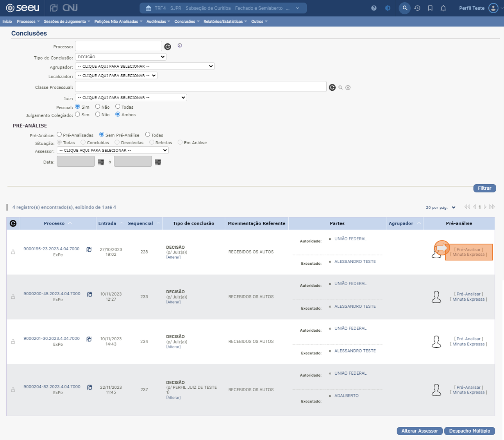
Task: Click refresh icon beside Classe Processual field
Action: click(332, 87)
